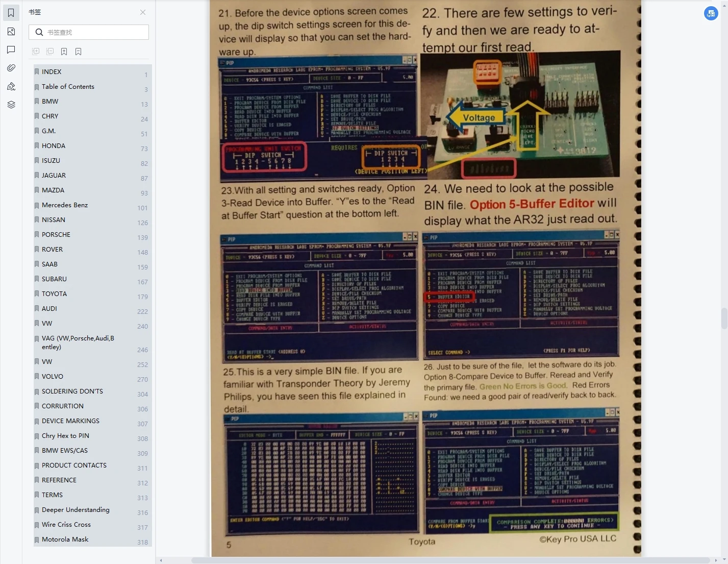
Task: Open the SOLDERING DON'TS bookmark
Action: (93, 391)
